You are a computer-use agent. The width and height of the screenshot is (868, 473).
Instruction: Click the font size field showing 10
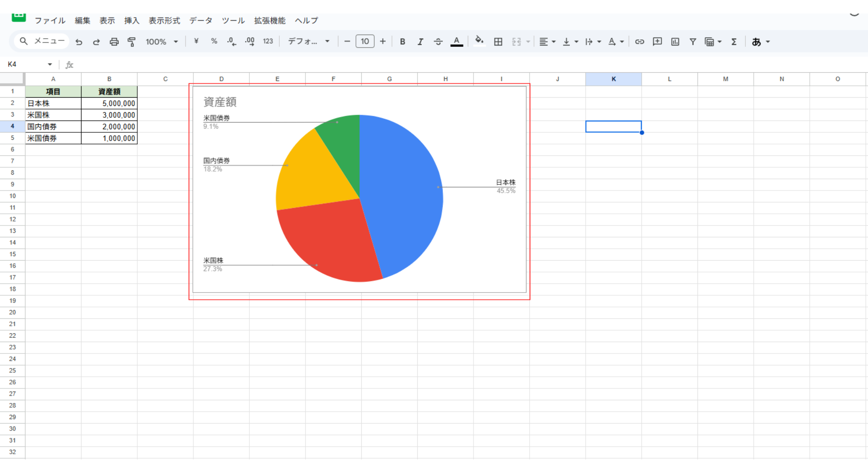tap(365, 42)
